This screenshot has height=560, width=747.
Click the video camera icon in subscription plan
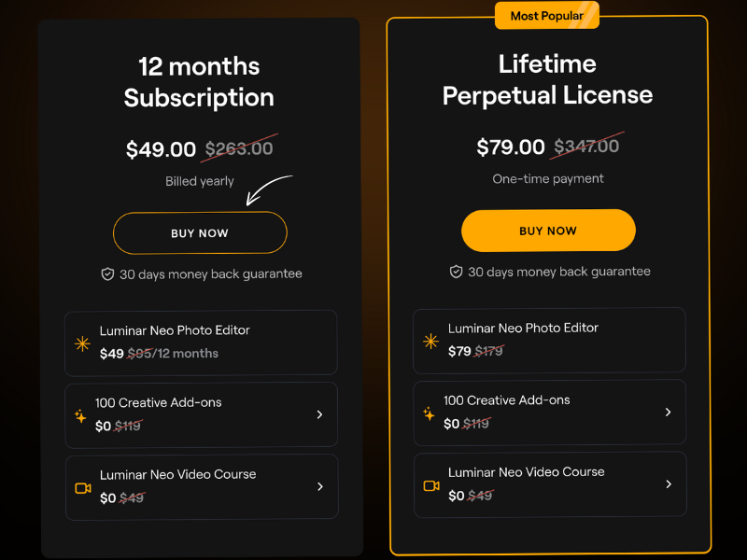(x=83, y=488)
